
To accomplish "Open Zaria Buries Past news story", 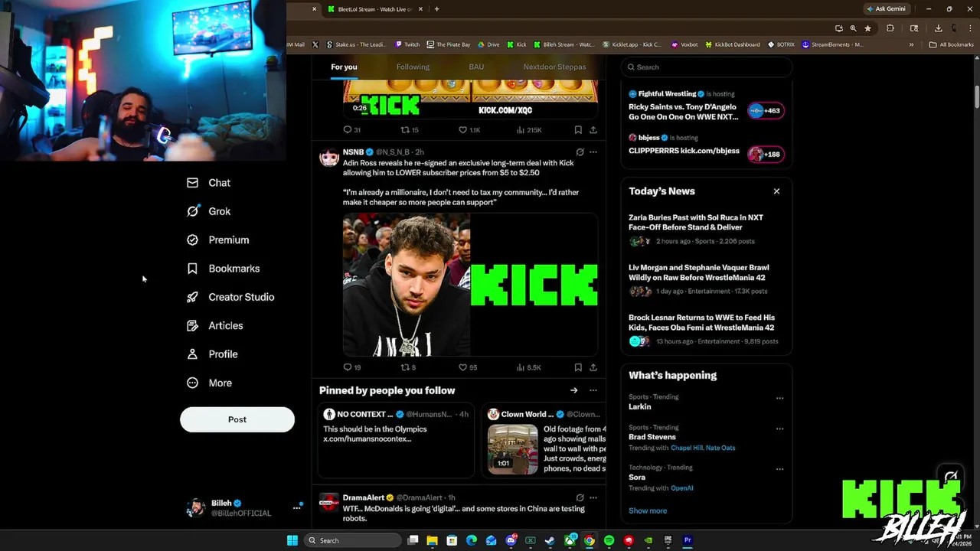I will click(x=705, y=229).
